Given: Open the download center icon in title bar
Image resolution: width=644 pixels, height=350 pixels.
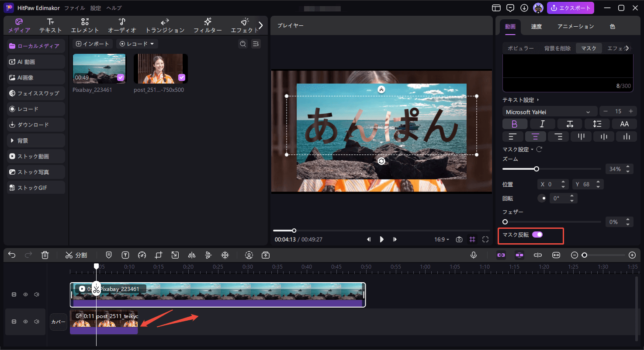Looking at the screenshot, I should [524, 8].
